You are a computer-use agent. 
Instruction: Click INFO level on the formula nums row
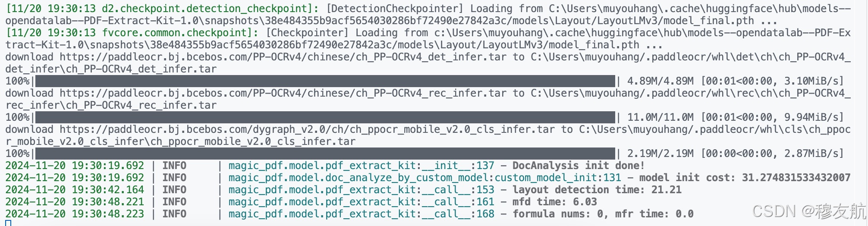pyautogui.click(x=174, y=214)
